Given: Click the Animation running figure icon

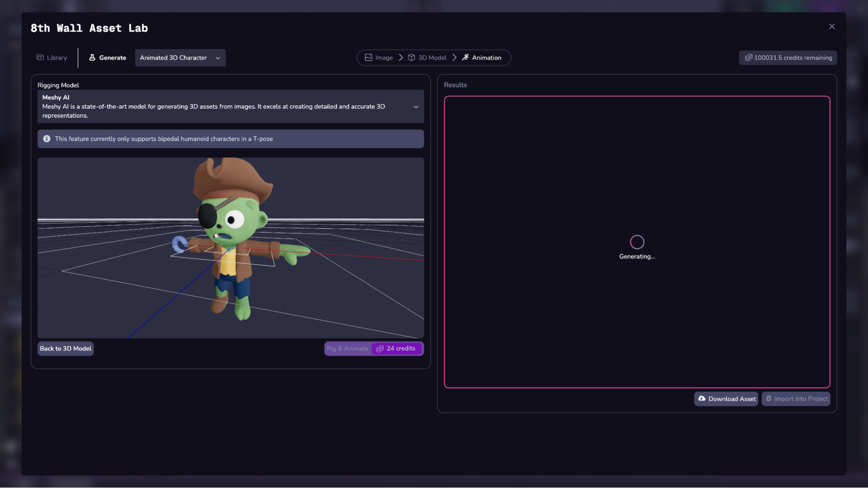Looking at the screenshot, I should click(x=465, y=58).
